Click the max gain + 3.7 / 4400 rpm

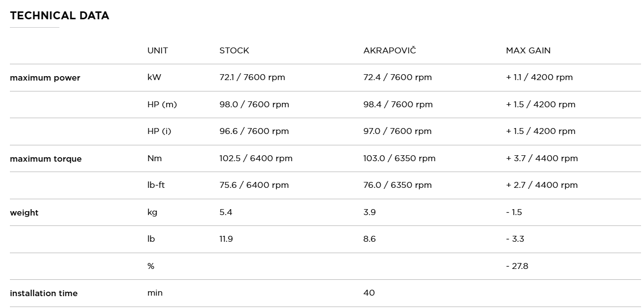click(542, 158)
